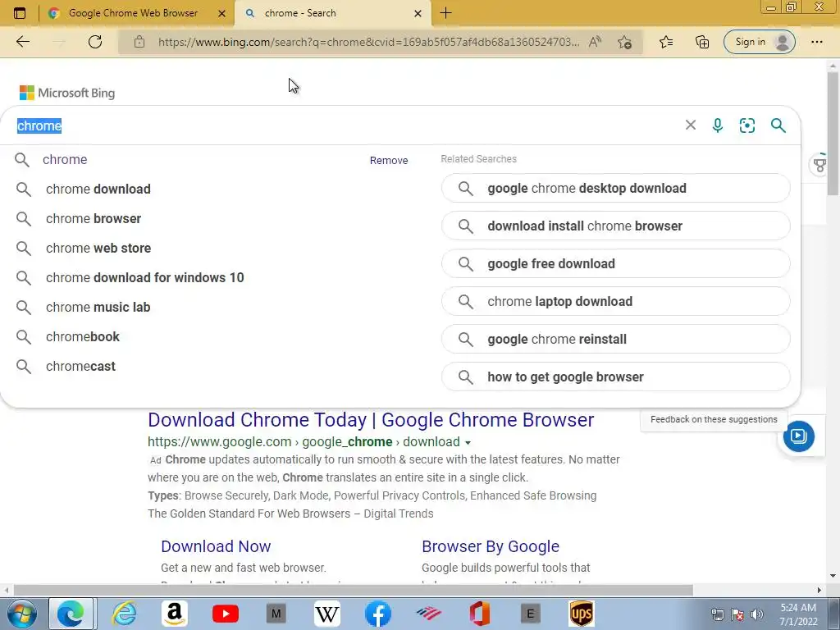Close the Google Chrome Web Browser tab
Viewport: 840px width, 630px height.
221,13
